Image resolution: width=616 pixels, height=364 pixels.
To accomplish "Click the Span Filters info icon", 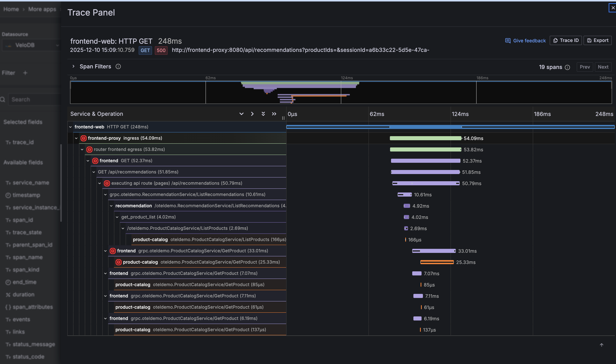I will point(118,66).
